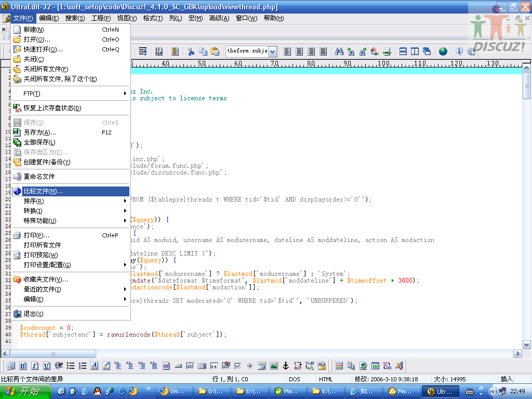This screenshot has width=532, height=399.
Task: Click the Copy icon in toolbar
Action: pos(203,51)
